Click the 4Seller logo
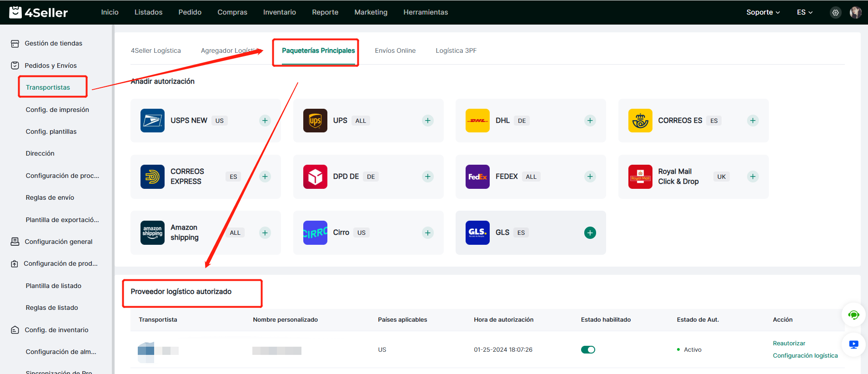868x374 pixels. click(x=38, y=12)
